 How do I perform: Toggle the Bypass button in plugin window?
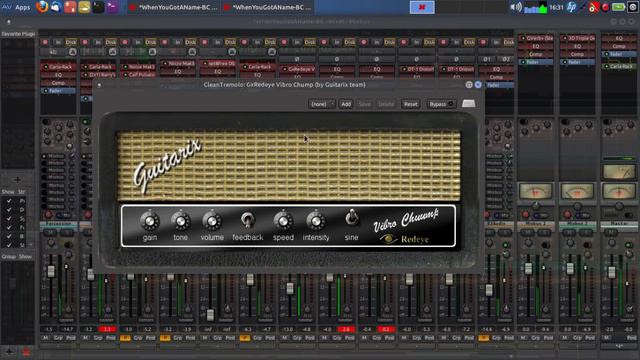441,104
